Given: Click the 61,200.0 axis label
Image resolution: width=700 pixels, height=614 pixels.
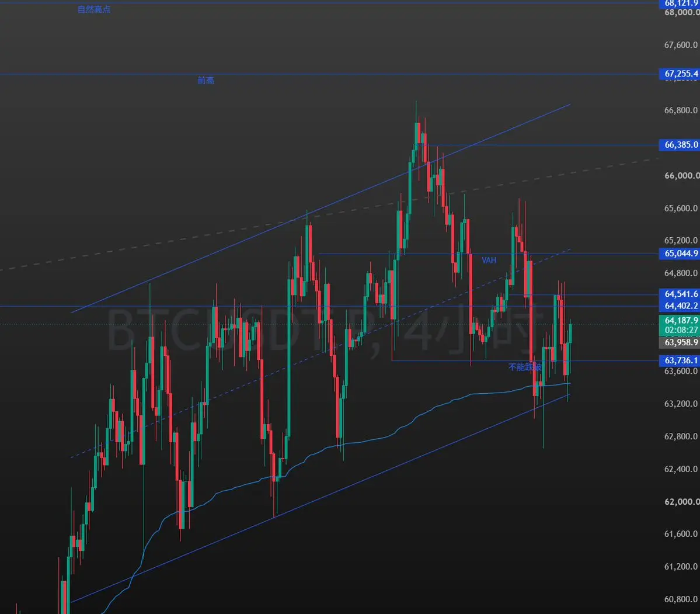Looking at the screenshot, I should [x=682, y=567].
